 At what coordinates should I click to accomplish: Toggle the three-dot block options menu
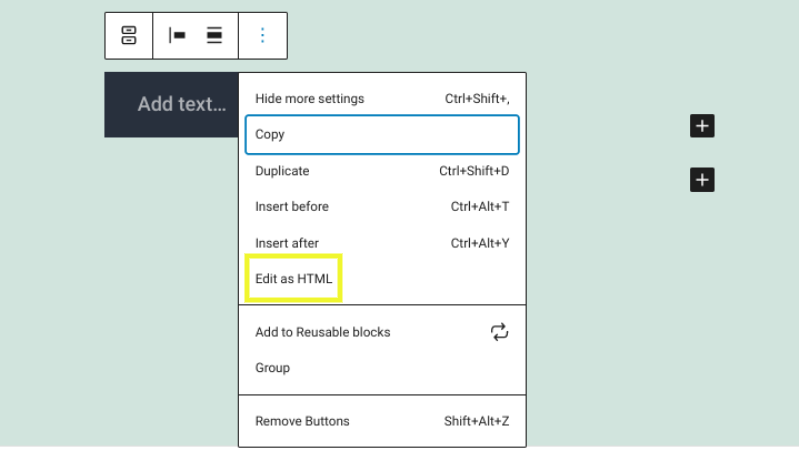click(x=263, y=36)
